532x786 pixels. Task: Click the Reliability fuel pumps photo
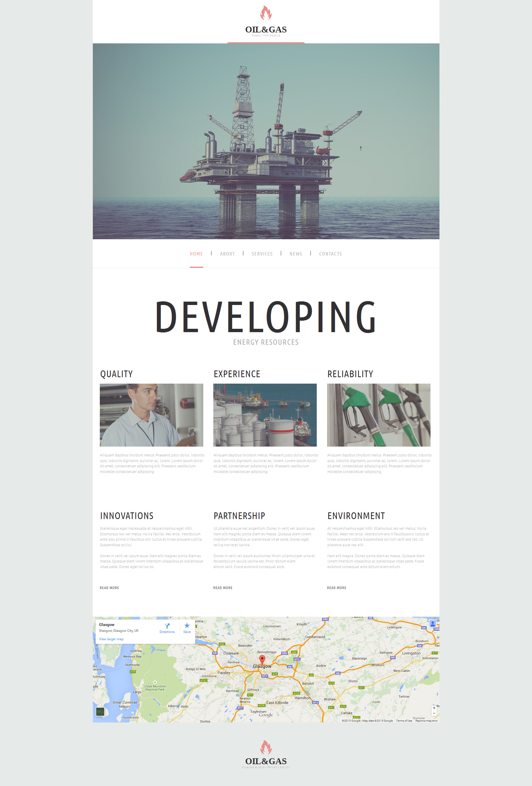pyautogui.click(x=379, y=415)
